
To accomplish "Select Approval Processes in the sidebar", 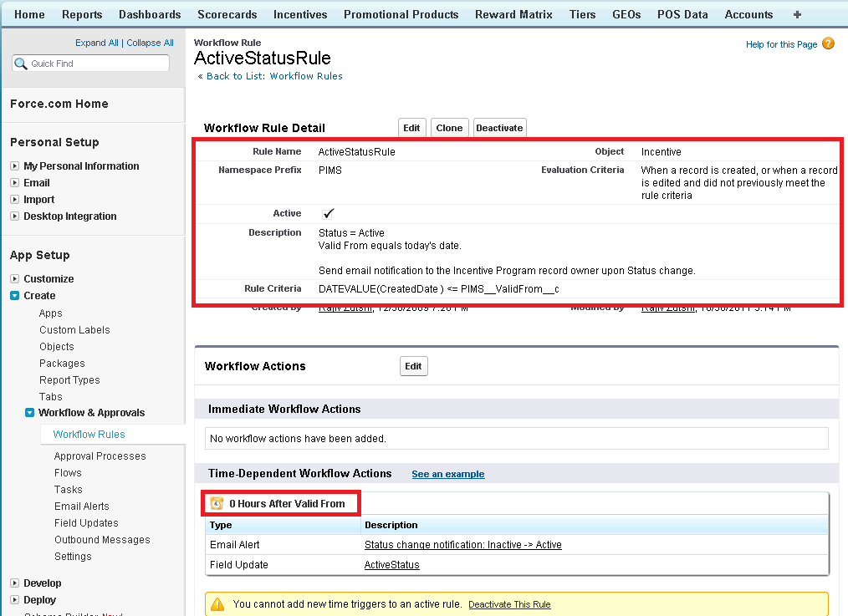I will coord(100,456).
